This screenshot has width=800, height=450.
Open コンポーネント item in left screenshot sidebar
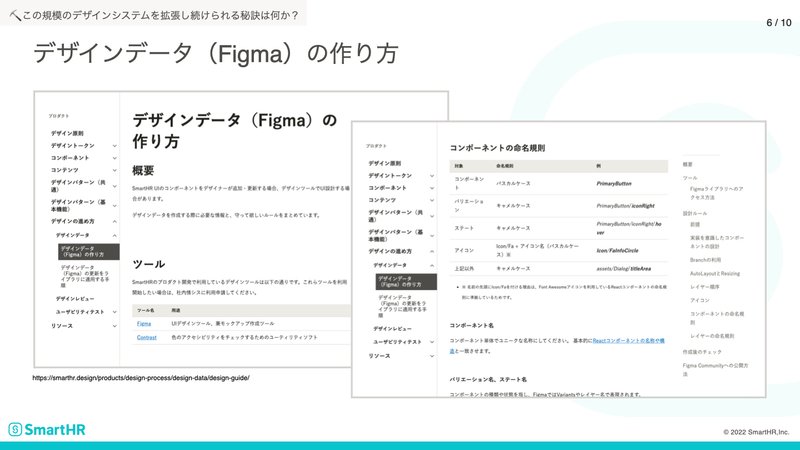(69, 158)
